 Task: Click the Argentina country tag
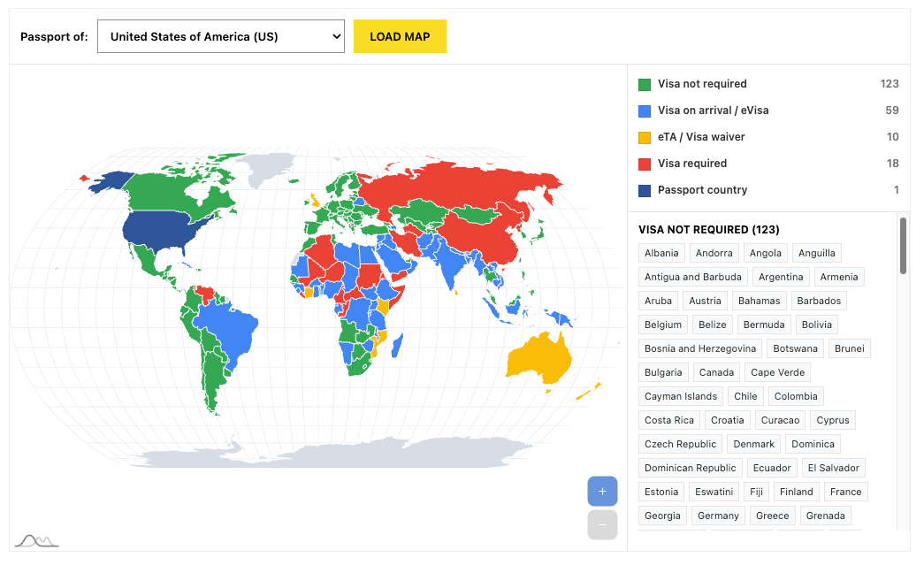click(x=781, y=277)
